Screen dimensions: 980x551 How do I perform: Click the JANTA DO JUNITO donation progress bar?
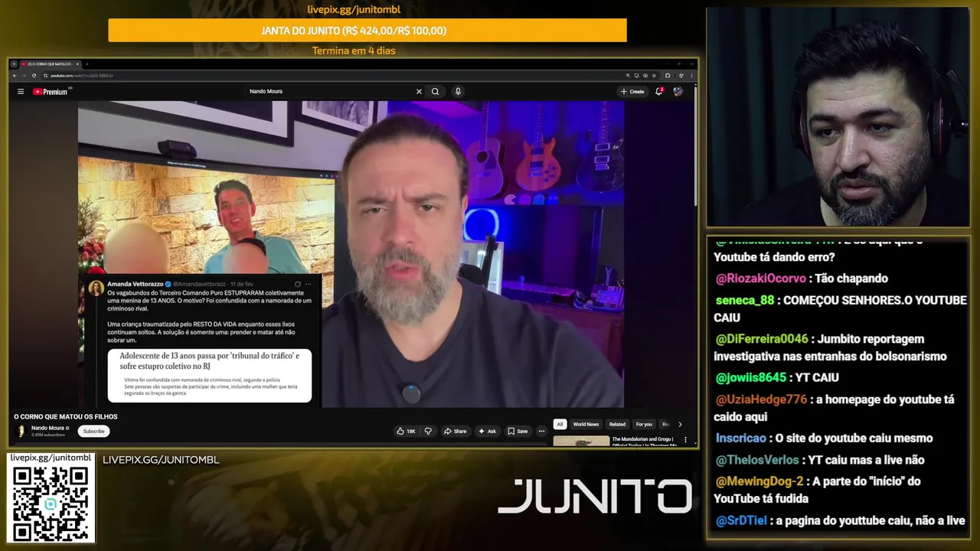367,31
